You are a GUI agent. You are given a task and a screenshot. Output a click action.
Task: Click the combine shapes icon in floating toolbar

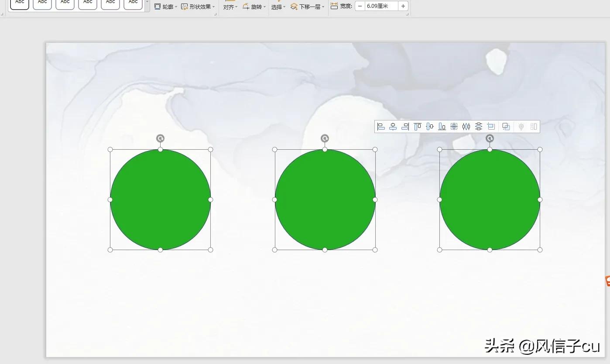[x=506, y=127]
